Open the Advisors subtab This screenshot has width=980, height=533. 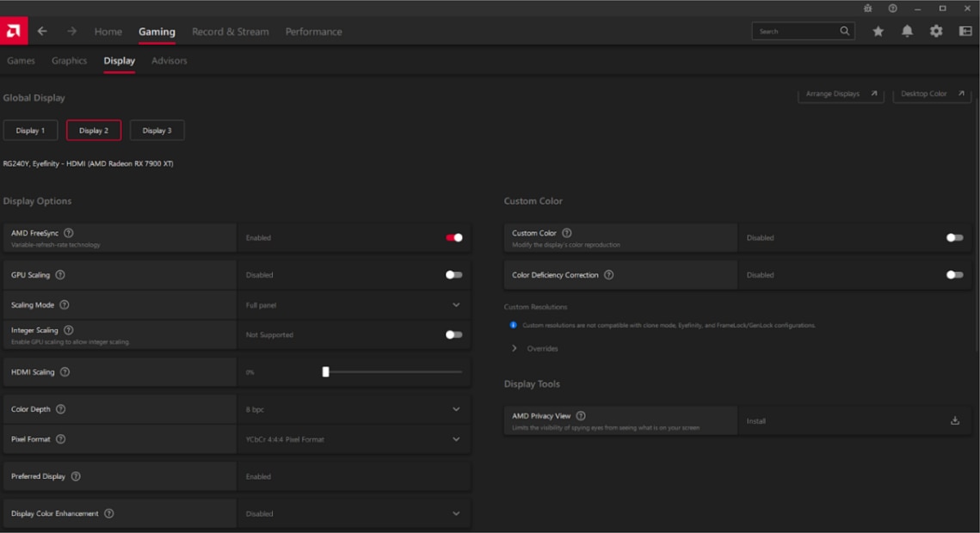point(169,60)
